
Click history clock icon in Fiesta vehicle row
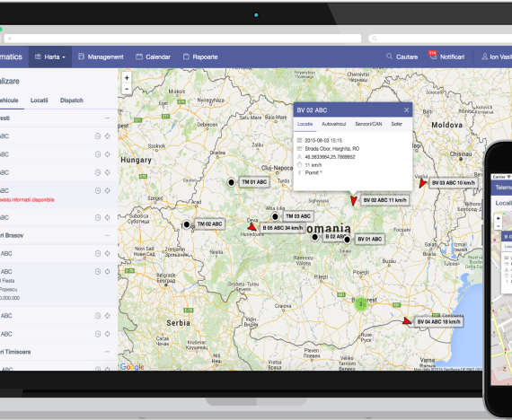pyautogui.click(x=98, y=272)
